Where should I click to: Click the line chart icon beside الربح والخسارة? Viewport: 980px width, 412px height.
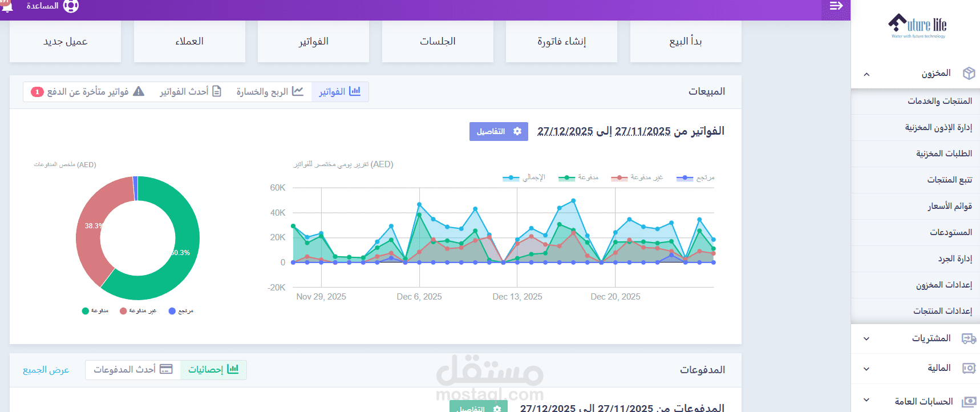(297, 91)
